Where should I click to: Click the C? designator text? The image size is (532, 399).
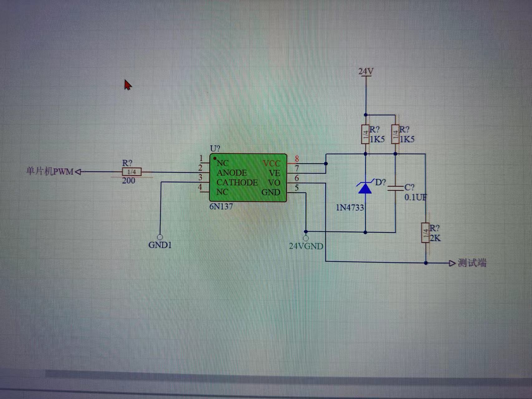tap(410, 187)
